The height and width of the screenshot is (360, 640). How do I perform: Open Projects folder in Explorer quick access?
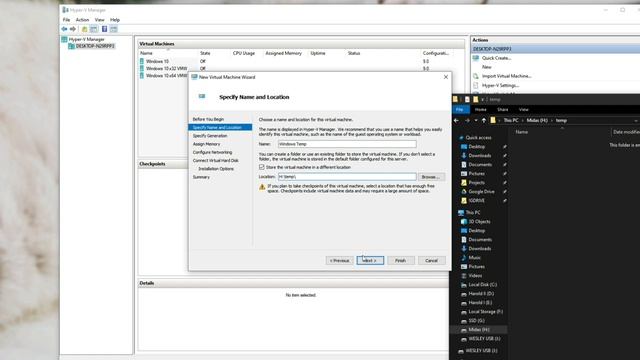pos(476,182)
